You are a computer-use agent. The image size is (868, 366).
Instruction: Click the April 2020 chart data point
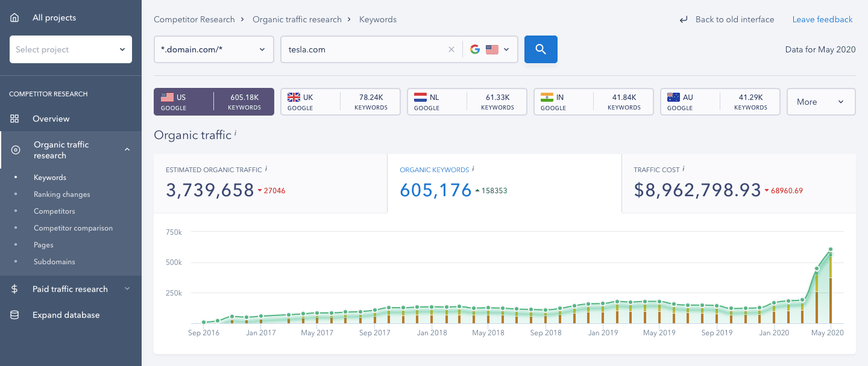click(817, 268)
